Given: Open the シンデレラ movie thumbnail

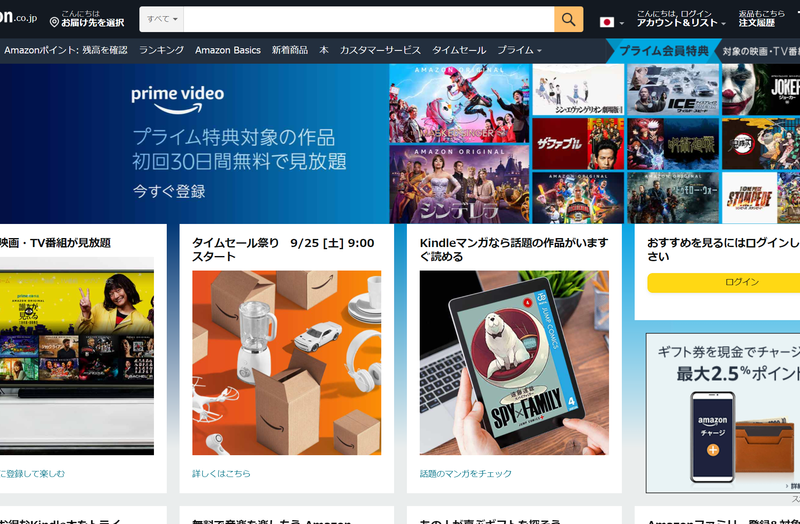Looking at the screenshot, I should 459,184.
